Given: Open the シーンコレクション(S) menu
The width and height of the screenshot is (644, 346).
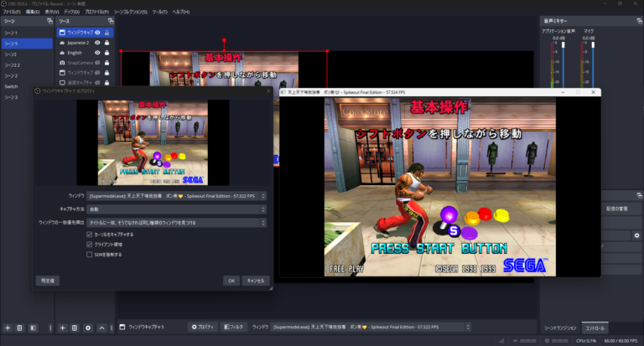Looking at the screenshot, I should pos(130,12).
